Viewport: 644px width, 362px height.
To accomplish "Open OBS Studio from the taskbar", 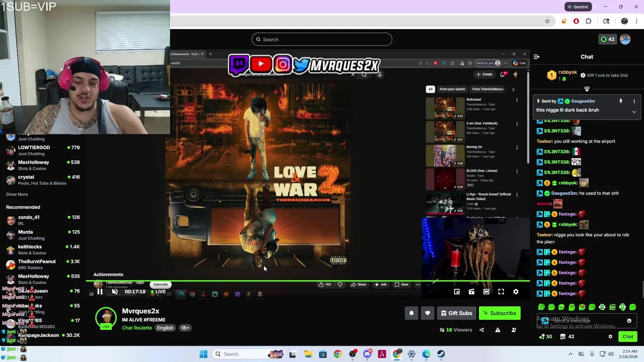I will [x=352, y=354].
